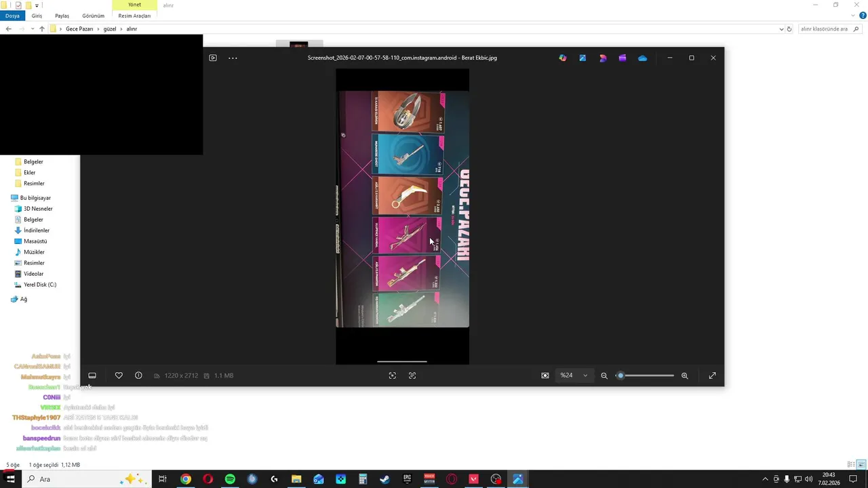Adjust the Photos zoom slider
This screenshot has width=868, height=488.
point(645,375)
